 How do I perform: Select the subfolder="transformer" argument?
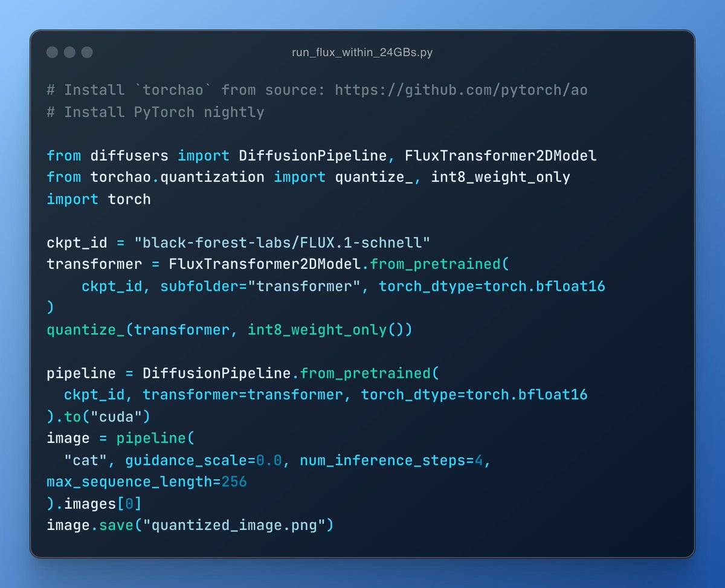260,286
